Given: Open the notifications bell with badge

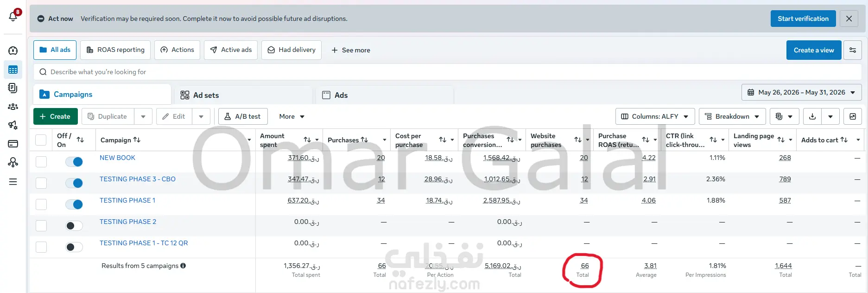Looking at the screenshot, I should (x=13, y=16).
